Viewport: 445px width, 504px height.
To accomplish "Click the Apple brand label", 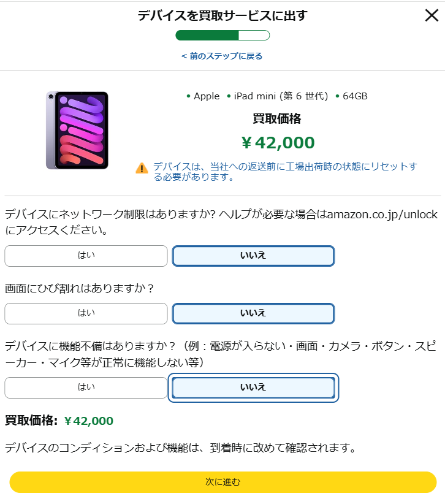I will point(207,96).
